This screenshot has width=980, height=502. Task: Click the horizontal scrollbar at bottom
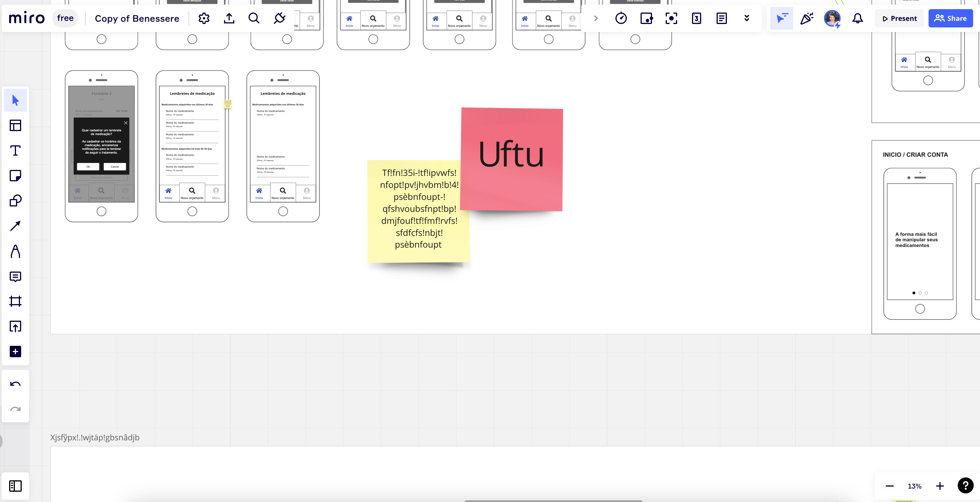[553, 501]
